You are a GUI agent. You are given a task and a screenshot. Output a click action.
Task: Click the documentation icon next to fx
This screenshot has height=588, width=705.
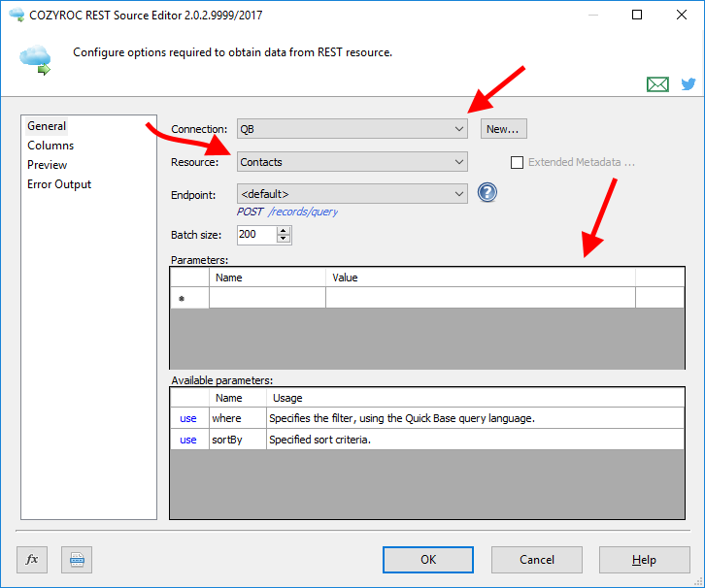[77, 560]
